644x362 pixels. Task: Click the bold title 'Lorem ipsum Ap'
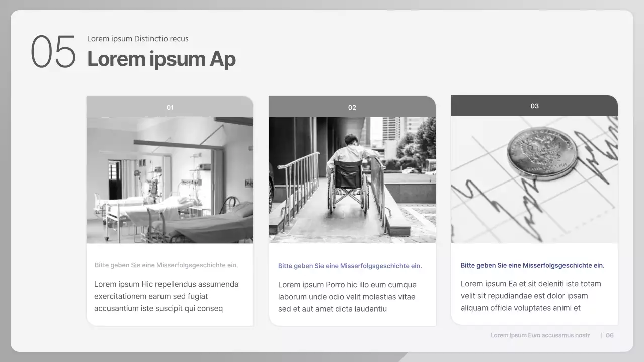[161, 59]
